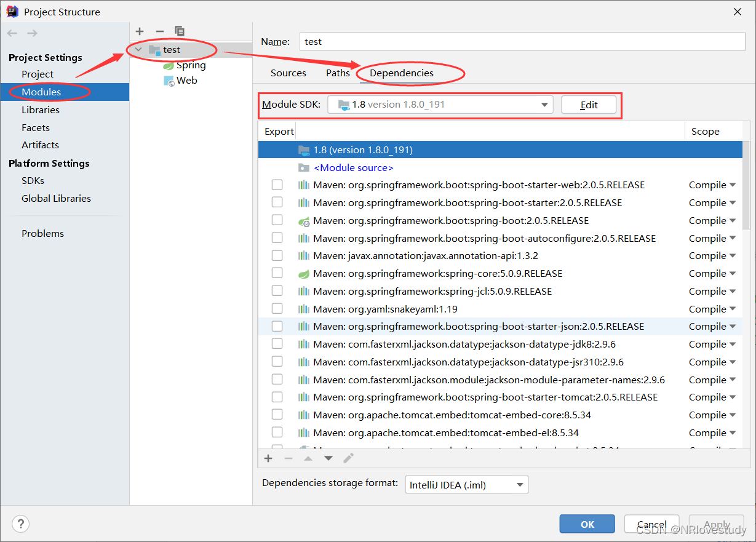Open scope dropdown for spring-boot:2.0.5.RELEASE
This screenshot has height=542, width=756.
coord(712,221)
